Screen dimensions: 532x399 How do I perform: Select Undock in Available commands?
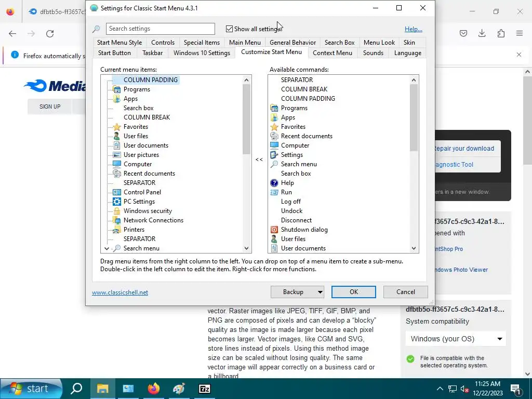292,211
